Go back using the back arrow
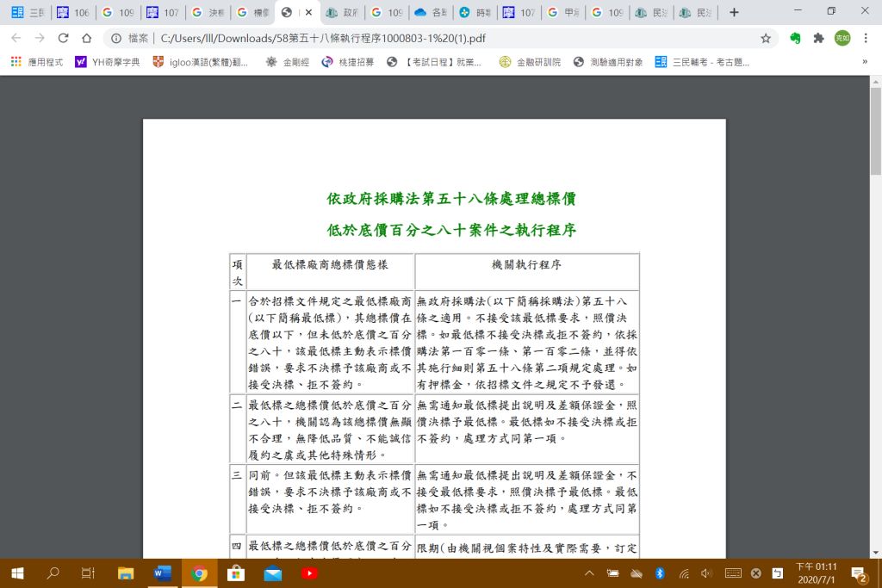Image resolution: width=882 pixels, height=588 pixels. [16, 38]
